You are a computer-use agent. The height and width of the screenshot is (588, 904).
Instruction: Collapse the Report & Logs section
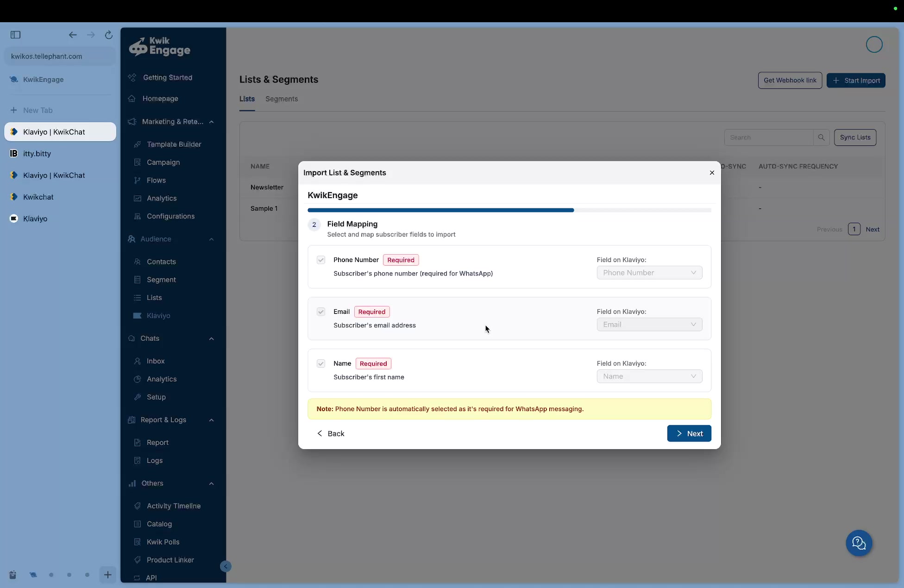(x=212, y=420)
